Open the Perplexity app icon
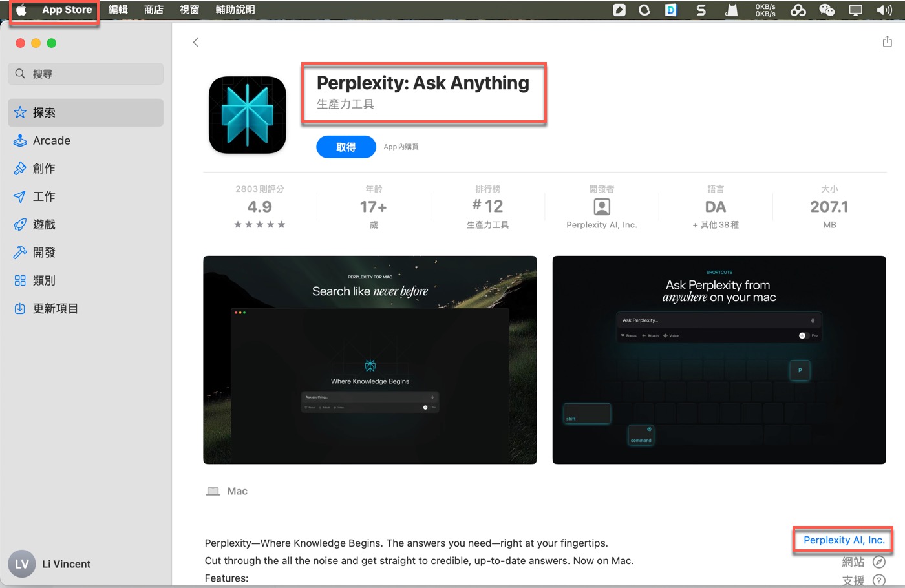The image size is (905, 588). coord(248,115)
